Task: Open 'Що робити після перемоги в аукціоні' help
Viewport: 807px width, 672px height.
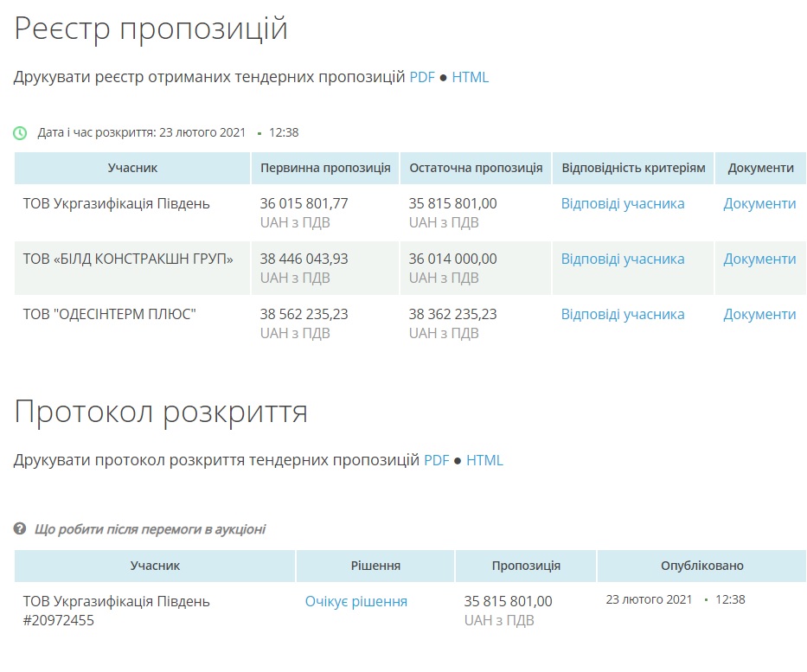Action: [150, 529]
